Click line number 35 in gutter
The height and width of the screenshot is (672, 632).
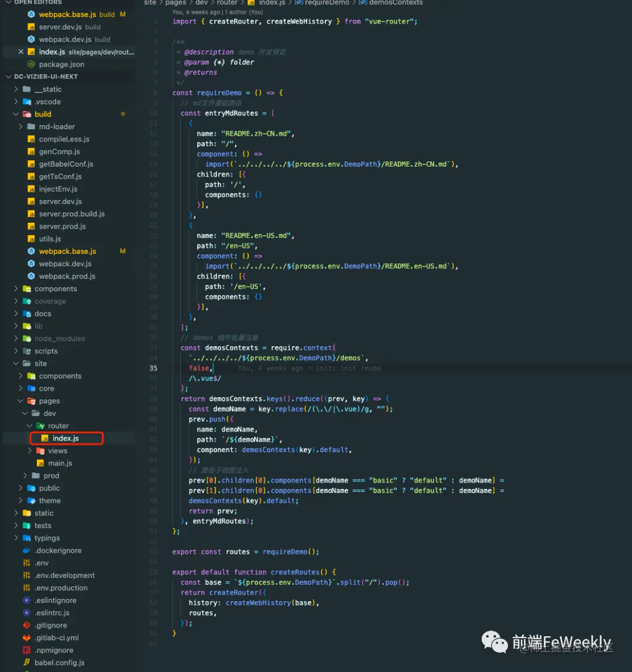[153, 368]
